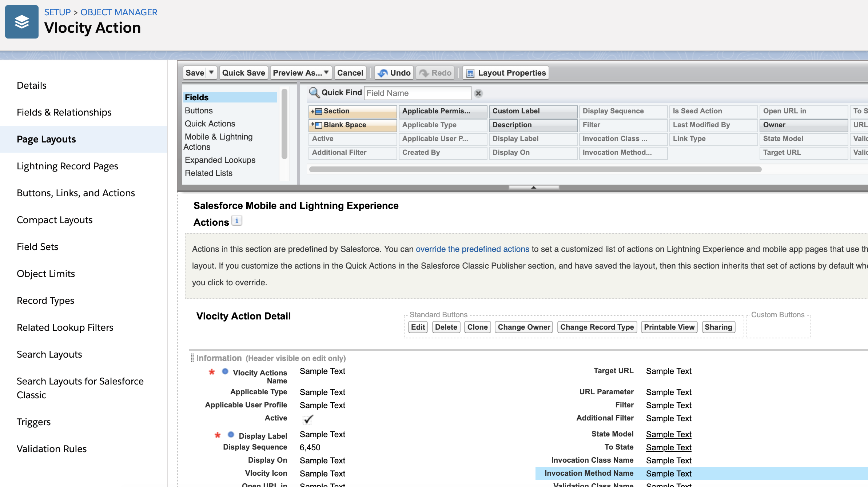
Task: Open Triggers in sidebar
Action: pyautogui.click(x=33, y=422)
